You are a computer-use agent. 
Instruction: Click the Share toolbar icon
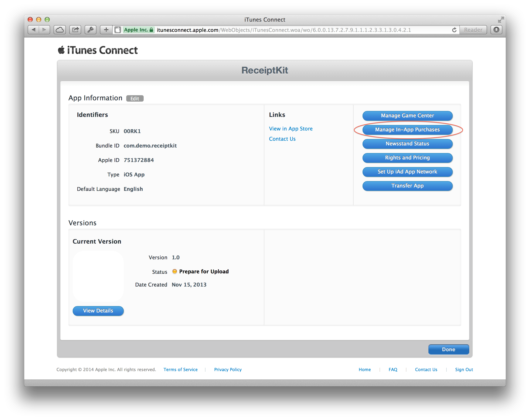coord(75,30)
